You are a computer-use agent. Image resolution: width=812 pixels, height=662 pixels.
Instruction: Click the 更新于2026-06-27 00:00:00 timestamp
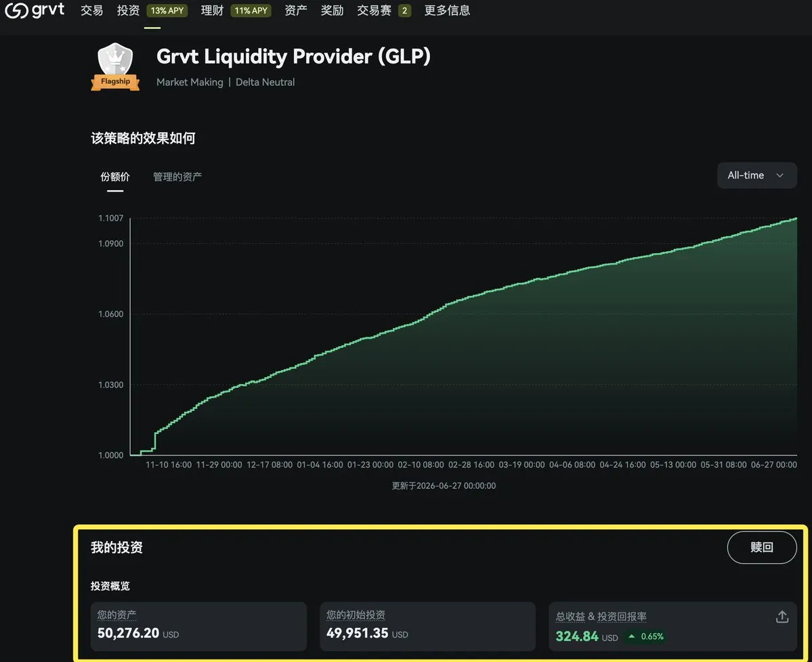pyautogui.click(x=444, y=485)
